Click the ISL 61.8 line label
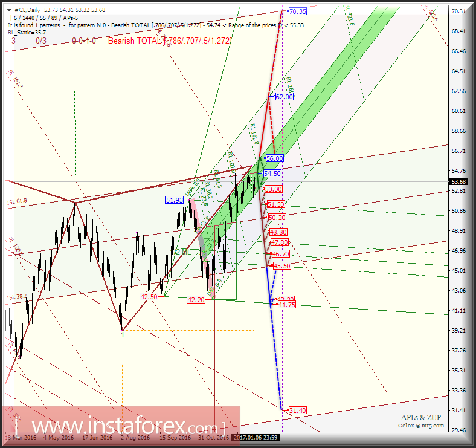Viewport: 476px width, 448px height. 17,201
